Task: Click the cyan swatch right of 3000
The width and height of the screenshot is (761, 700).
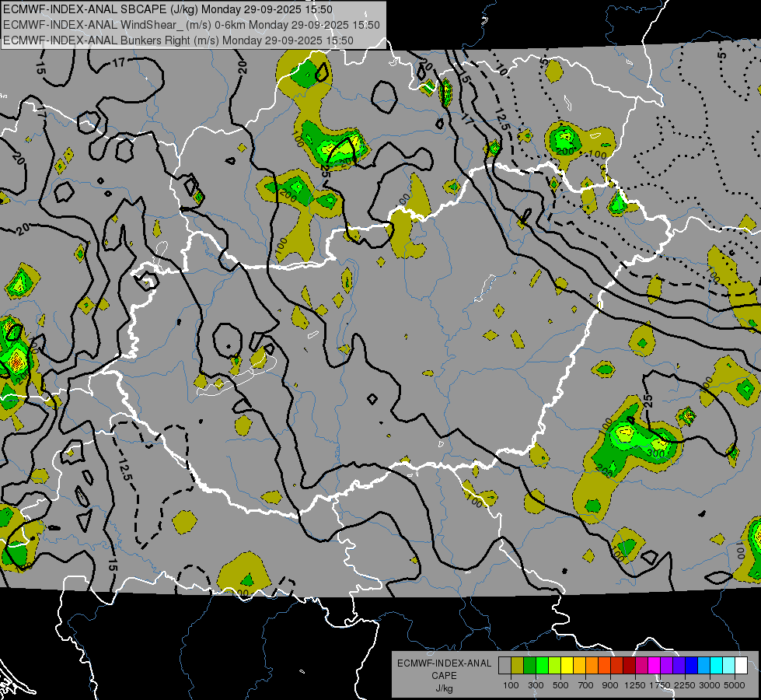Action: point(717,665)
